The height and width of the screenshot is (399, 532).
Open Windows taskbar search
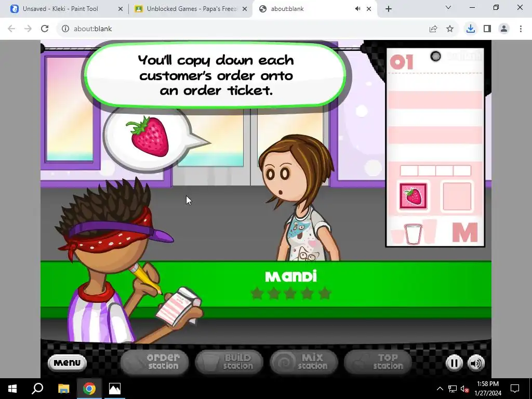click(x=37, y=389)
